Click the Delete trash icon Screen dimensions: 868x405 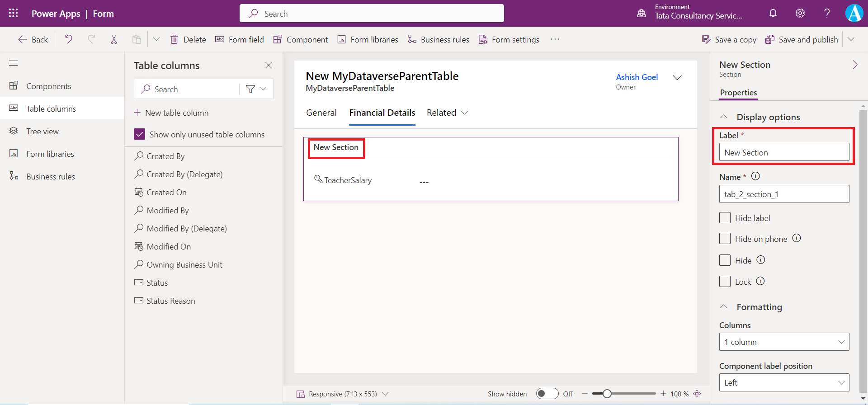174,39
